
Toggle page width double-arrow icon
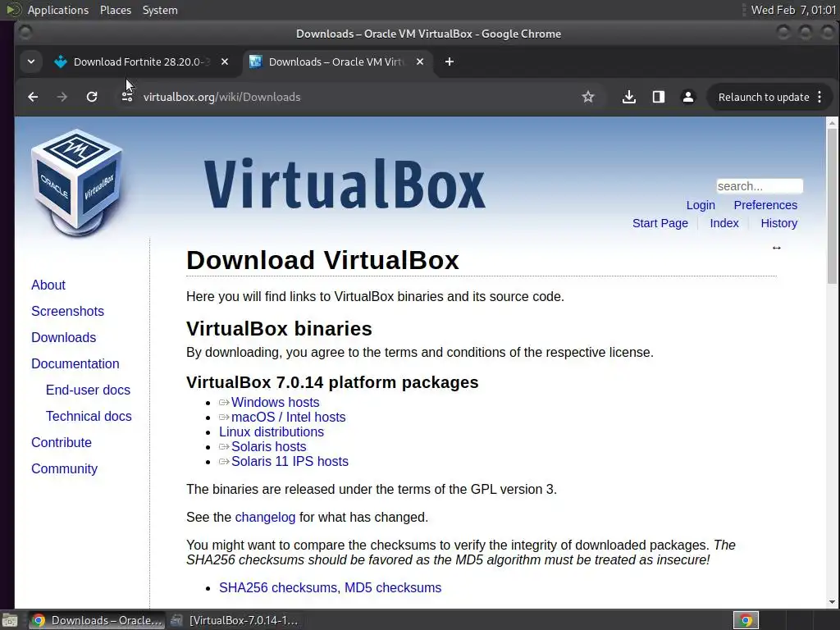pos(776,248)
